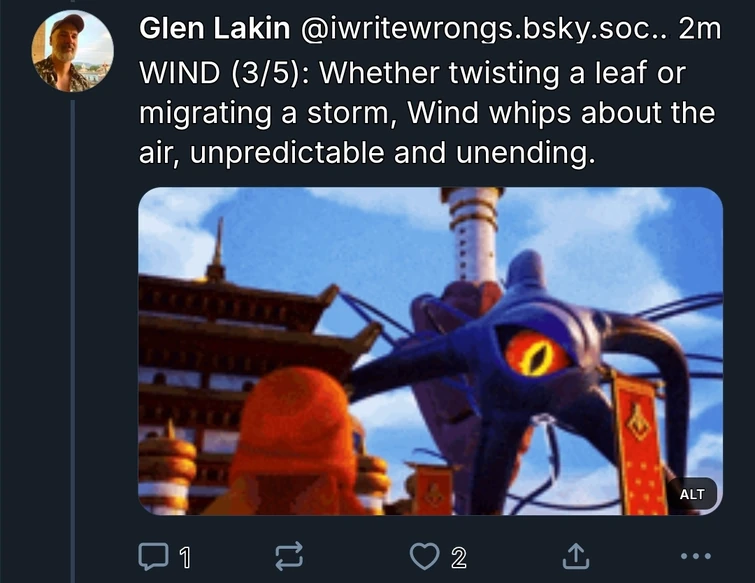Repost this post using the arrows icon

[x=289, y=556]
